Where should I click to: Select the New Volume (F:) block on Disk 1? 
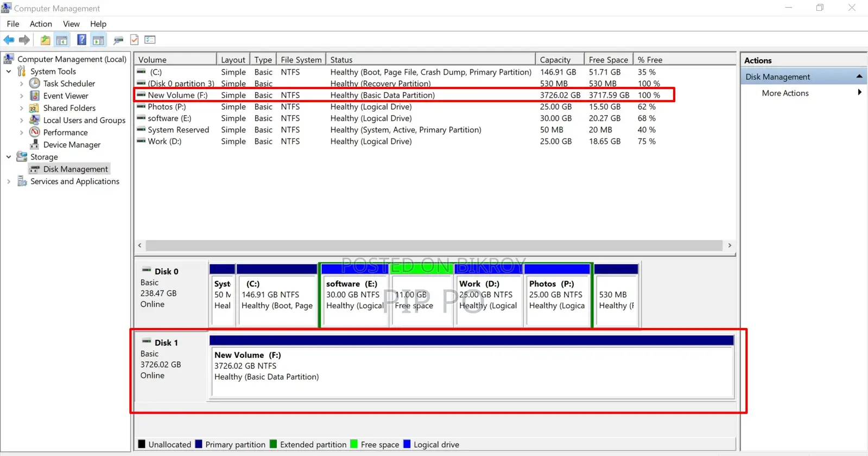pyautogui.click(x=471, y=367)
